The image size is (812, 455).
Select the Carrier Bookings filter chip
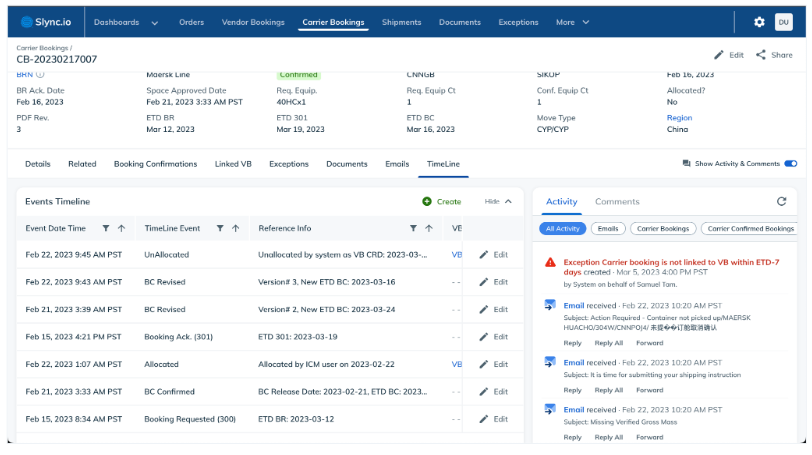pyautogui.click(x=663, y=229)
